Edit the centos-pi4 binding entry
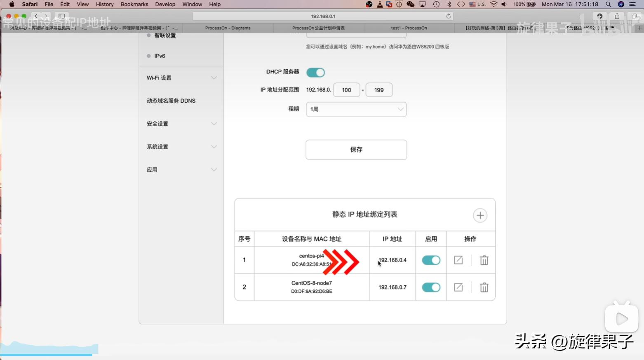Image resolution: width=644 pixels, height=360 pixels. point(458,260)
